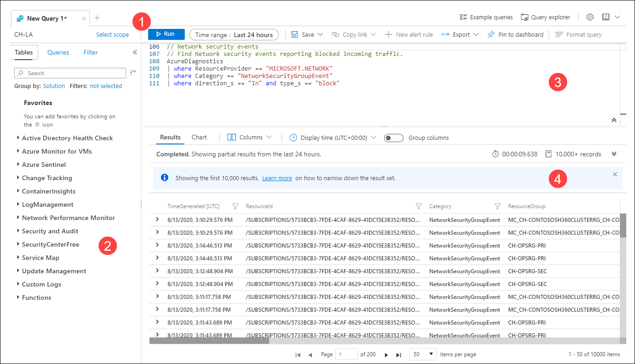Expand SecurityCenterFree tree node
This screenshot has height=364, width=635.
(18, 244)
